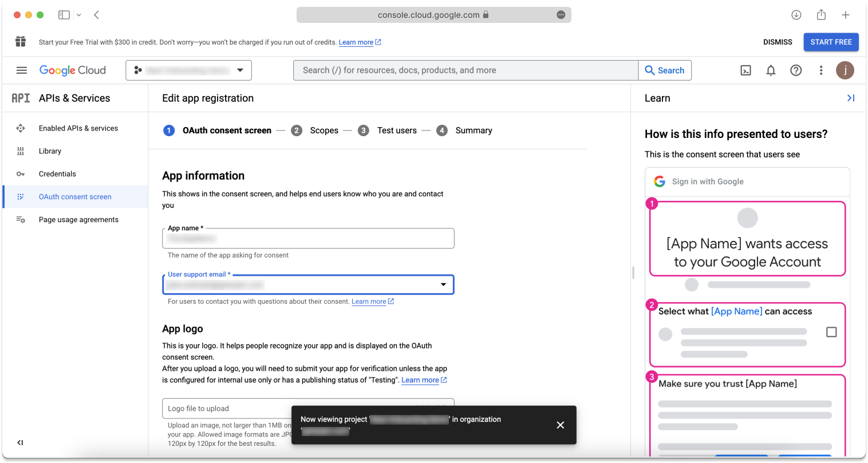The width and height of the screenshot is (868, 463).
Task: Open Learn more about user support email
Action: (x=369, y=301)
